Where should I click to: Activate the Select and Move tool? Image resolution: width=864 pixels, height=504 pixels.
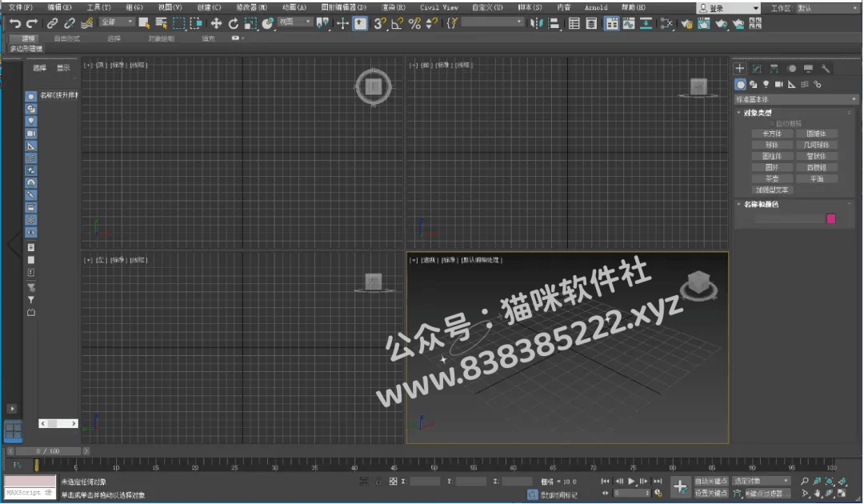pyautogui.click(x=216, y=23)
